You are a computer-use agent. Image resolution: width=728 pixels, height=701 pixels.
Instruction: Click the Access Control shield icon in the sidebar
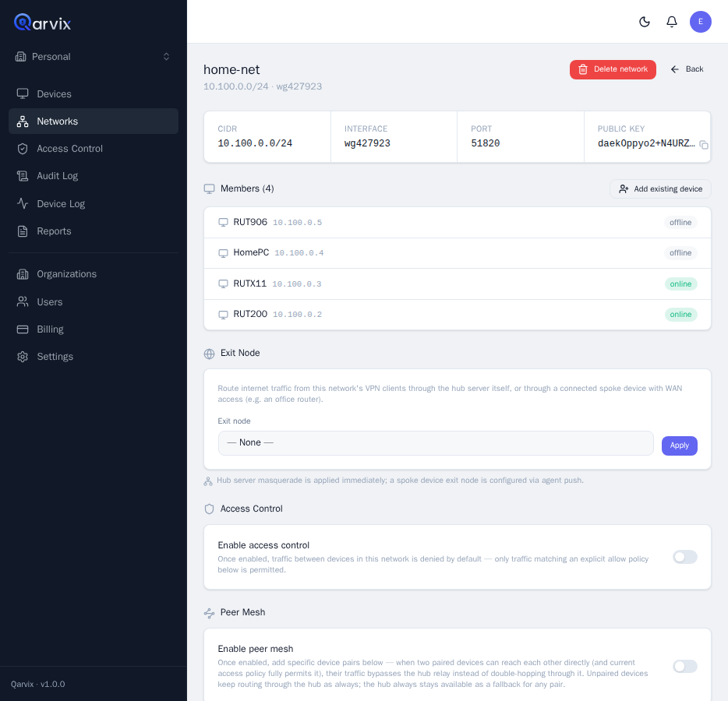[23, 149]
